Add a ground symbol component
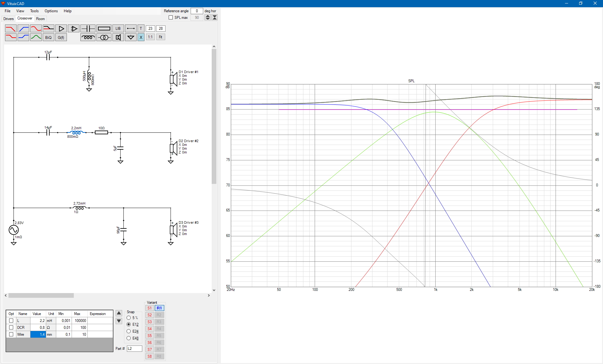 click(131, 37)
